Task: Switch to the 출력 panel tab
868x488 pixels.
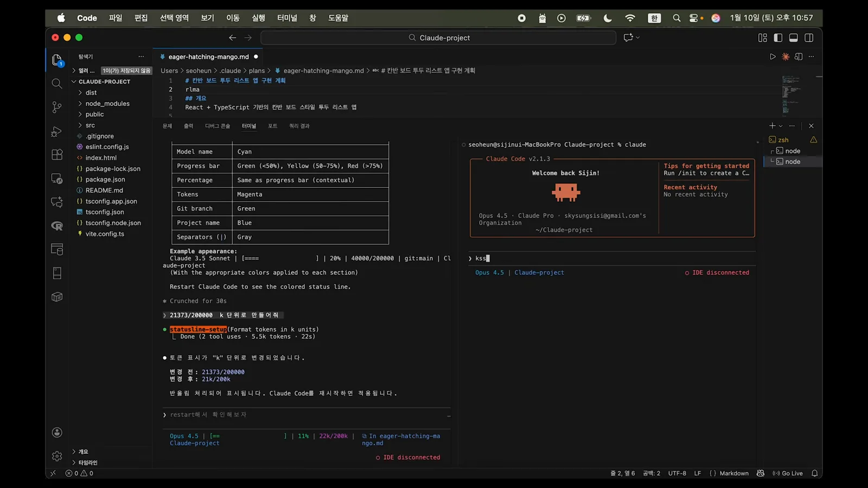Action: tap(188, 126)
